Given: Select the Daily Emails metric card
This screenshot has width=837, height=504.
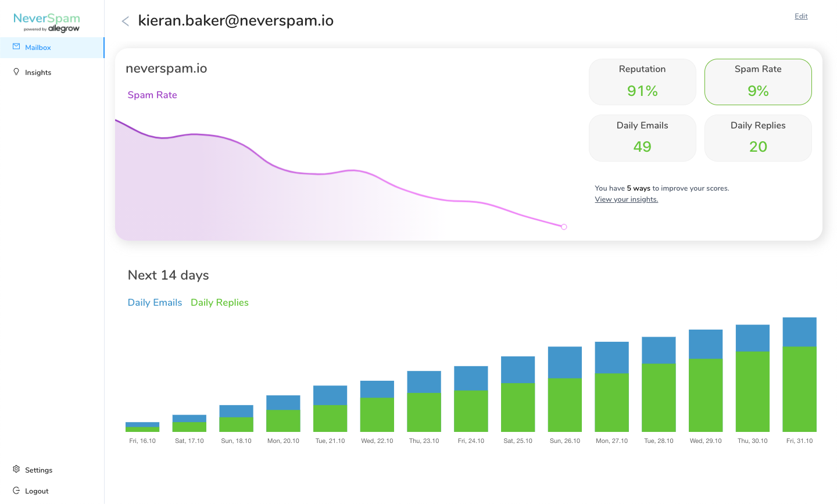Looking at the screenshot, I should point(642,138).
